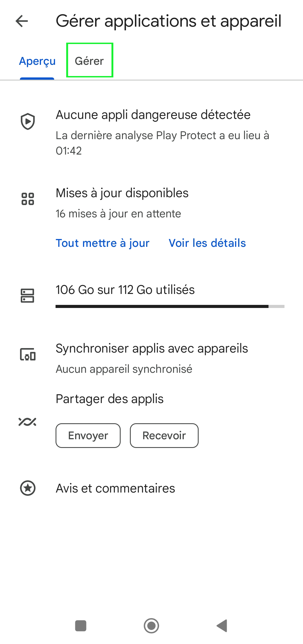Screen dimensions: 303x644
Task: Select the Aperçu tab
Action: coord(37,61)
